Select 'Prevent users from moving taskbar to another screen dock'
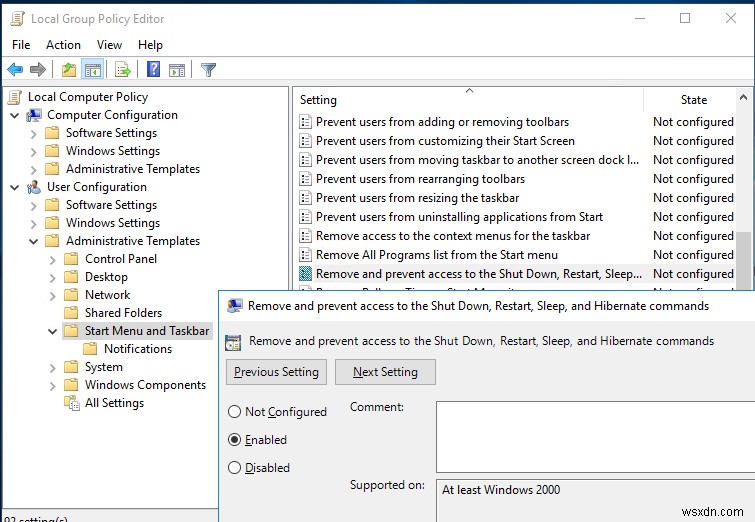 click(477, 160)
